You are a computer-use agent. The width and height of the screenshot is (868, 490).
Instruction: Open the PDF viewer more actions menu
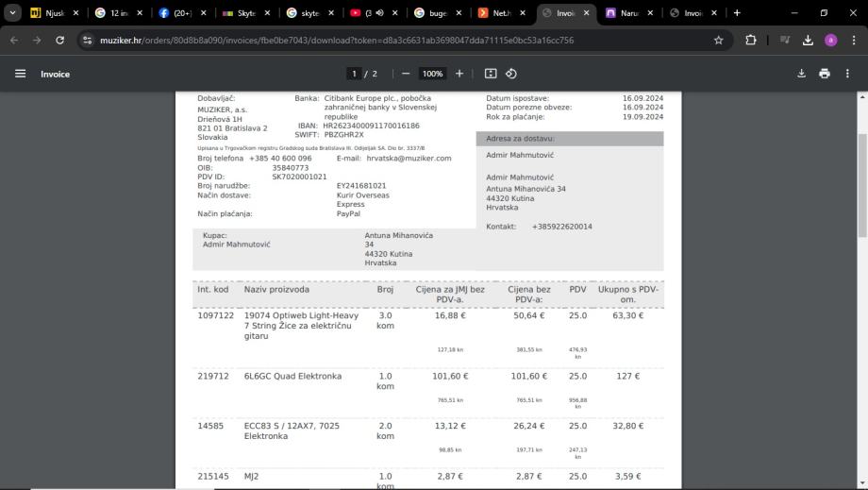(847, 74)
